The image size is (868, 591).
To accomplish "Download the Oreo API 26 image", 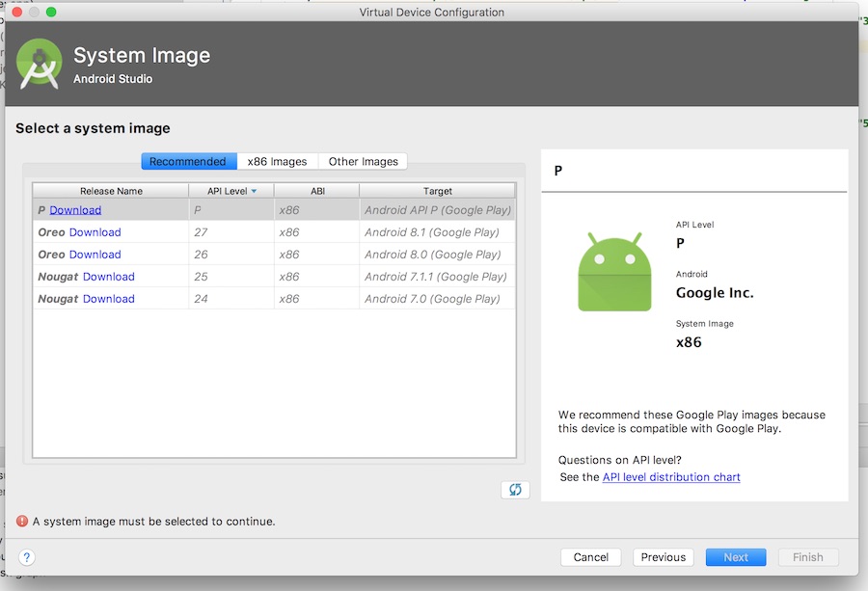I will tap(95, 255).
